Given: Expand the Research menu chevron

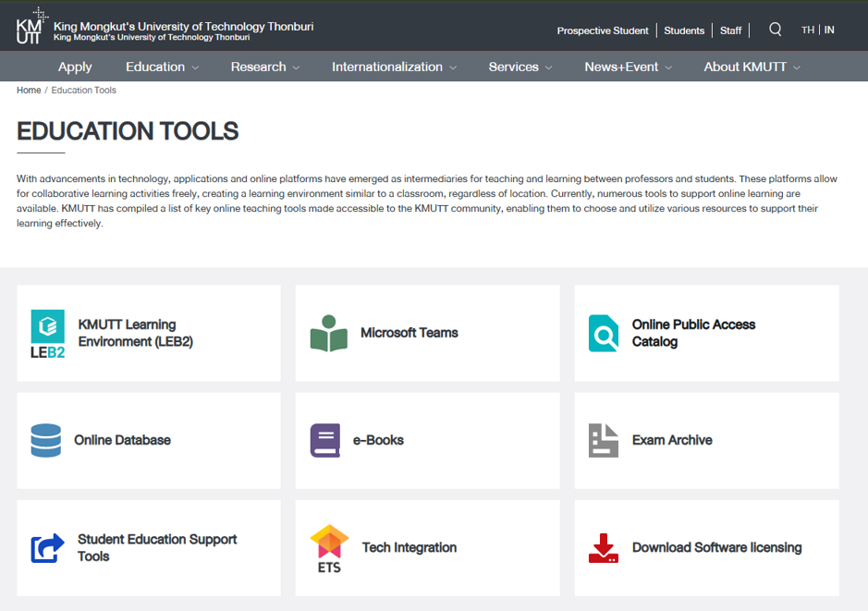Looking at the screenshot, I should [296, 67].
